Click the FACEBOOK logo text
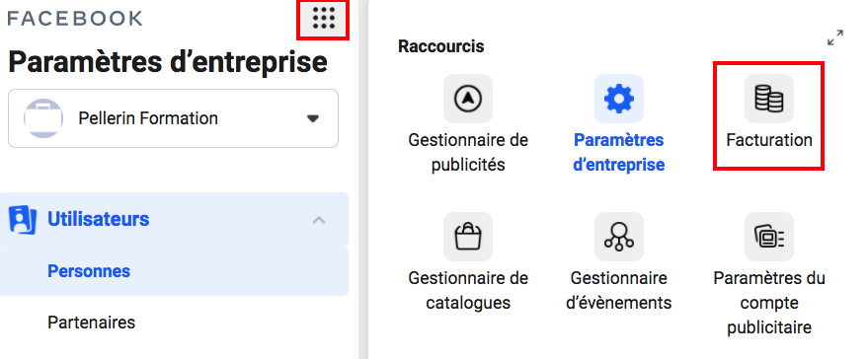The width and height of the screenshot is (868, 359). (x=75, y=19)
